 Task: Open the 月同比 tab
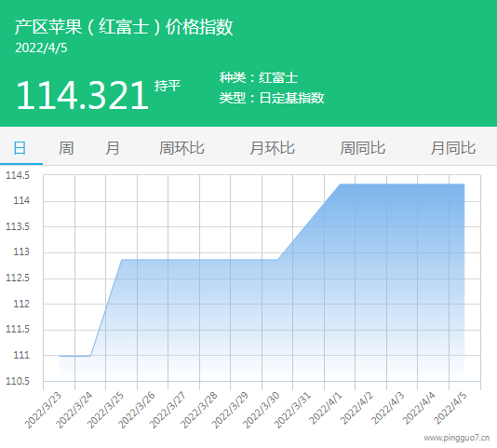point(453,148)
